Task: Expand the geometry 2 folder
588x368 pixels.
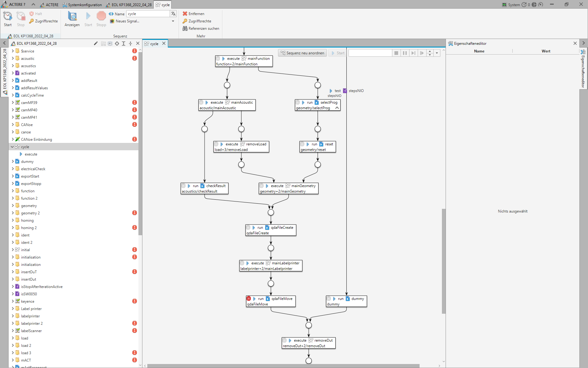Action: [13, 213]
